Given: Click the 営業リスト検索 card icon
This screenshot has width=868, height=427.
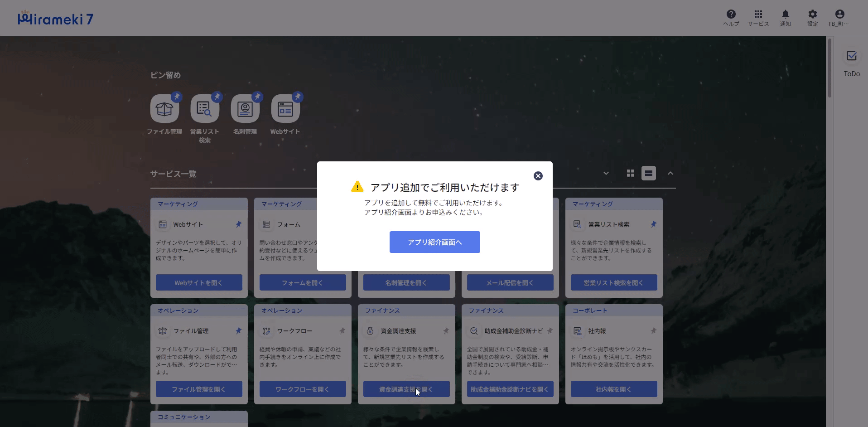Looking at the screenshot, I should (x=578, y=224).
